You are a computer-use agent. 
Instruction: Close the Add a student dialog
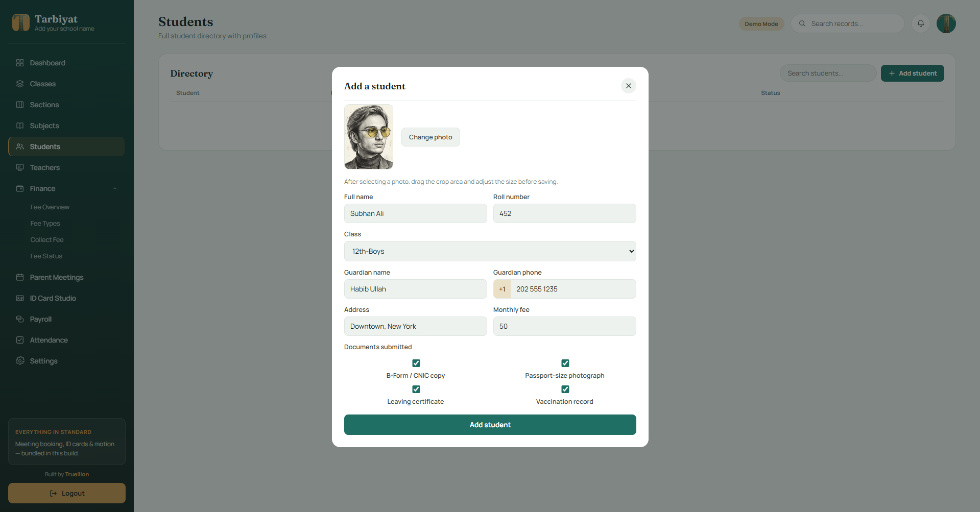click(629, 86)
